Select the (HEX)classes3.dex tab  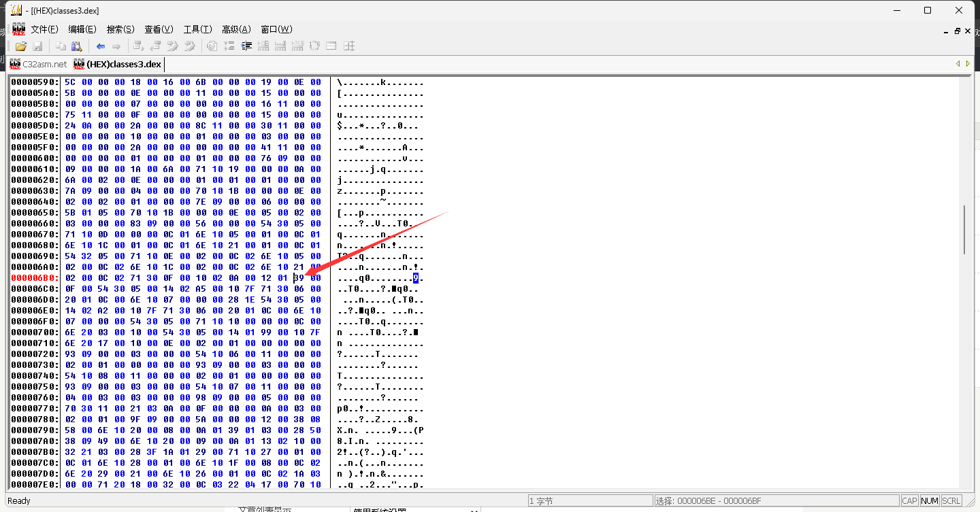coord(117,64)
